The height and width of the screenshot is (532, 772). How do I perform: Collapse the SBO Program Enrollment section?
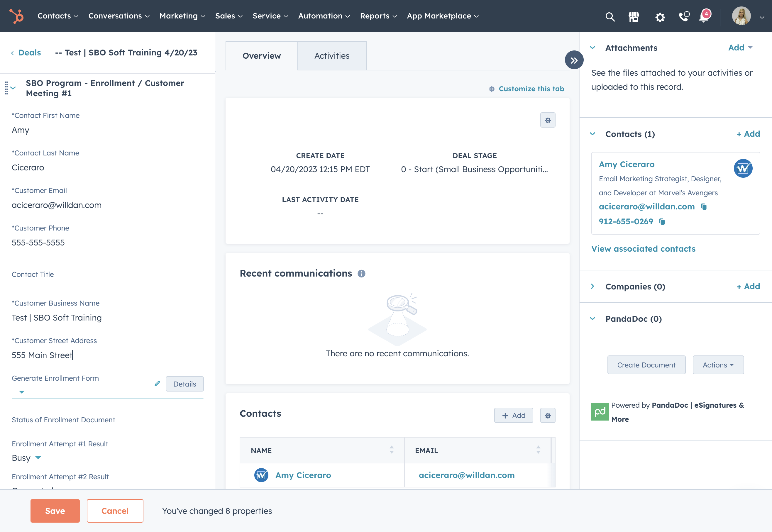pos(13,88)
